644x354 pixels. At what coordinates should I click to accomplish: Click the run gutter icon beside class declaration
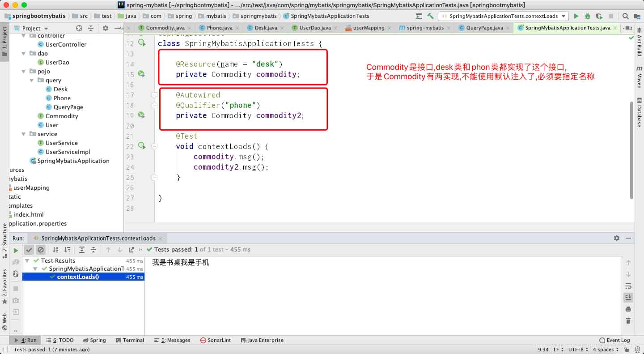click(142, 43)
